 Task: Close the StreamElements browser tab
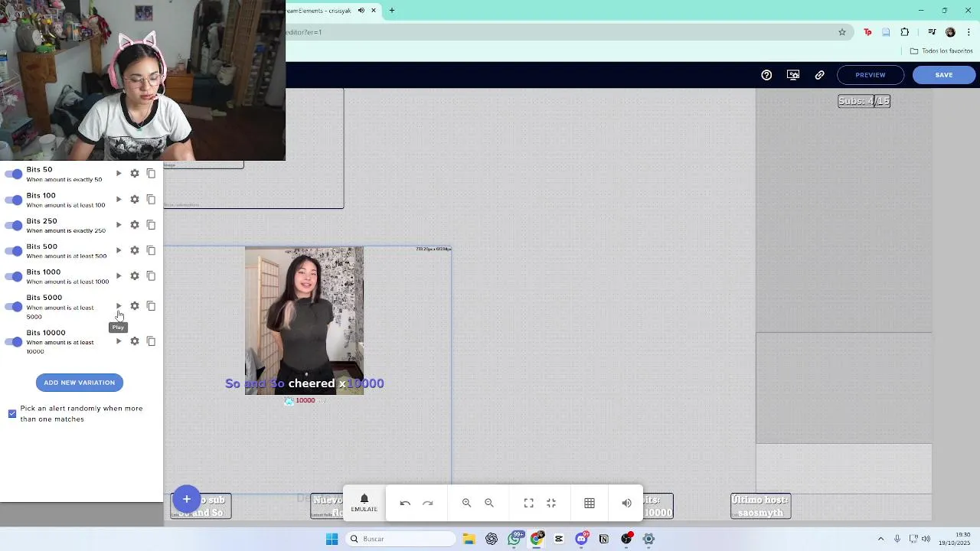tap(374, 11)
